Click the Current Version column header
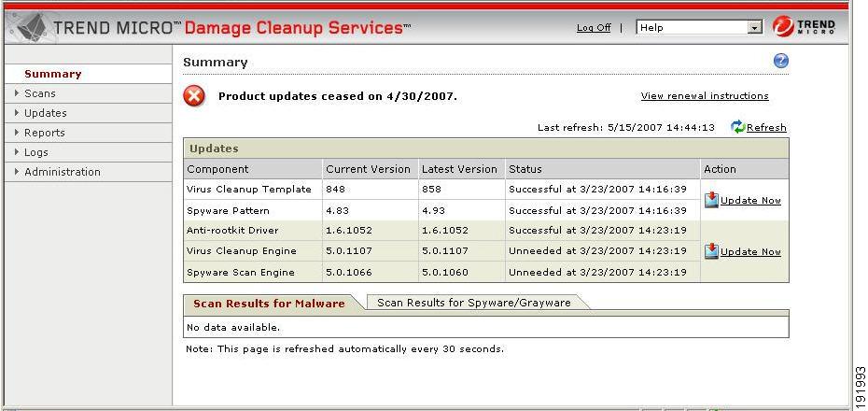The image size is (868, 411). (370, 169)
